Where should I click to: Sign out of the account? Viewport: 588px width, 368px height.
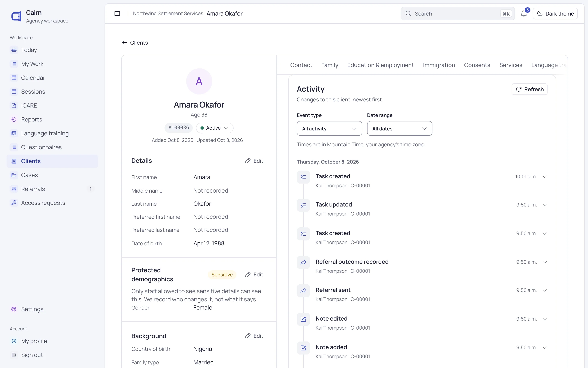(x=52, y=355)
